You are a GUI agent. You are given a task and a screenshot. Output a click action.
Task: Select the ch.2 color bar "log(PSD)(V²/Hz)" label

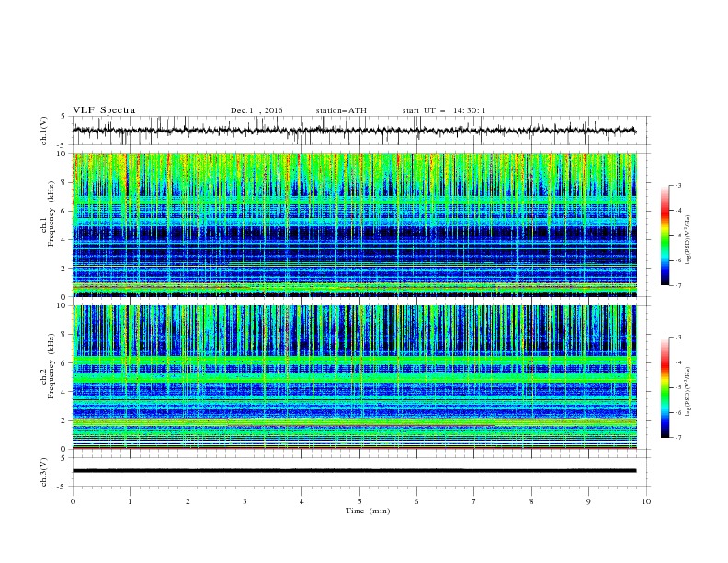tap(688, 391)
